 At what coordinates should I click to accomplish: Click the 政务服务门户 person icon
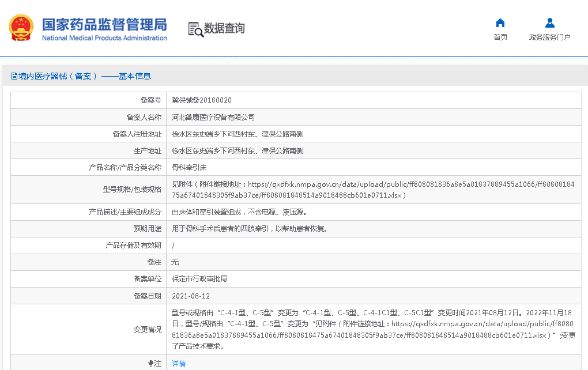point(549,23)
